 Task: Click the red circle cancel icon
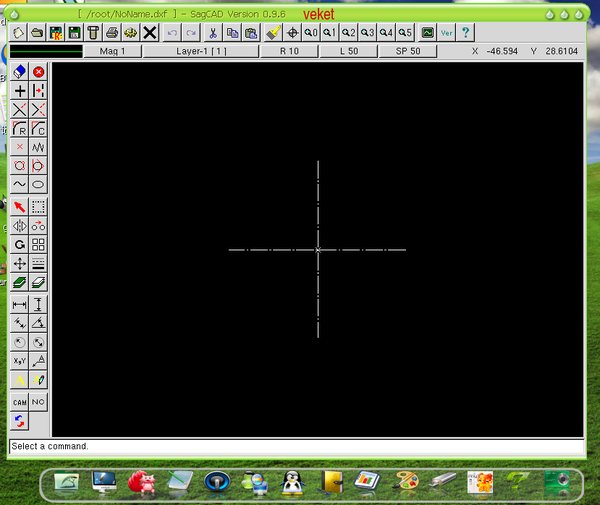pos(38,72)
